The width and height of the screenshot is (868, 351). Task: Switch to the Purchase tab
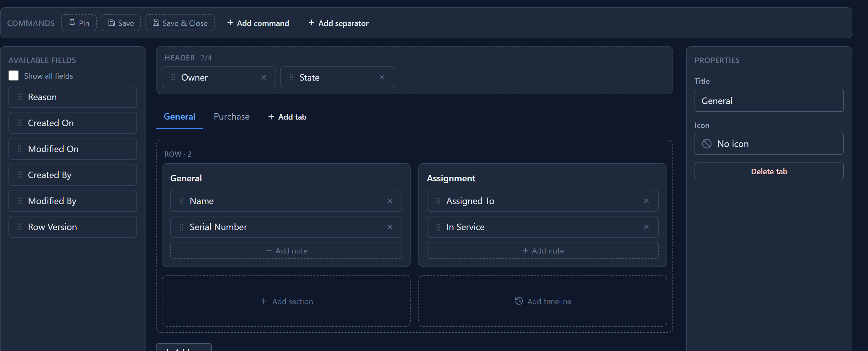coord(232,117)
